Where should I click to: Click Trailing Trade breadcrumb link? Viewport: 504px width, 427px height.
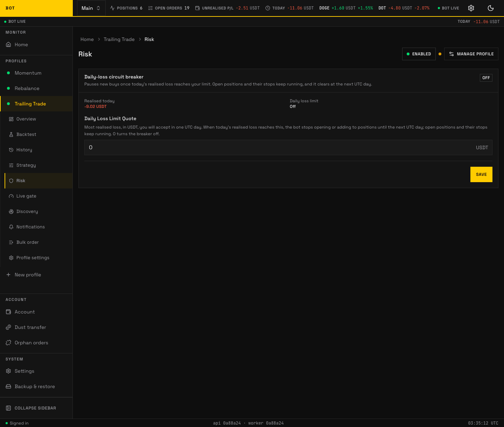click(119, 39)
